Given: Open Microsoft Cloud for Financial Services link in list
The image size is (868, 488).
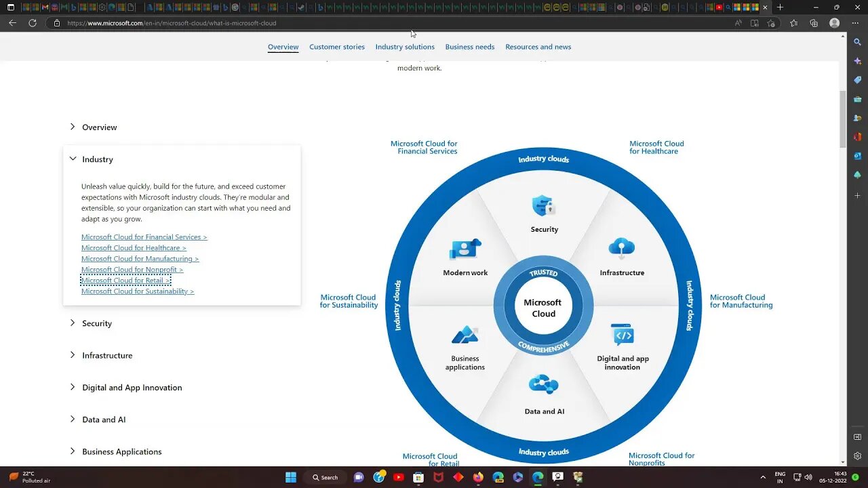Looking at the screenshot, I should tap(144, 237).
